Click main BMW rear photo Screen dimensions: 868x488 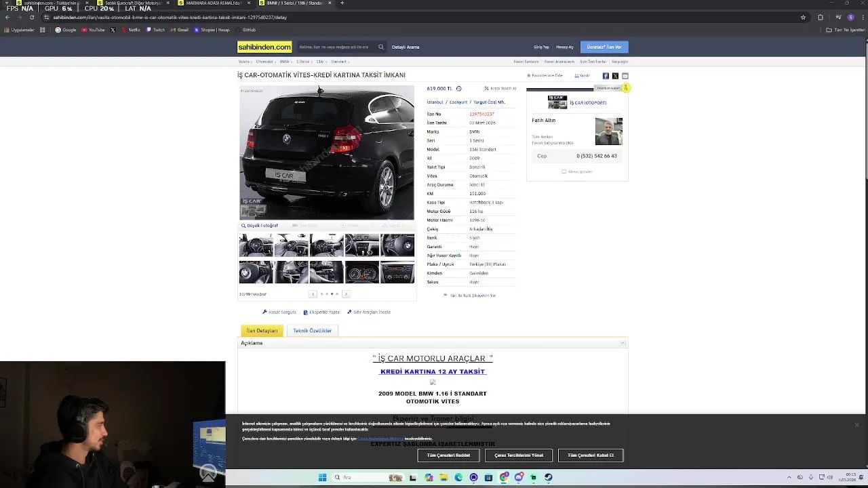(326, 152)
